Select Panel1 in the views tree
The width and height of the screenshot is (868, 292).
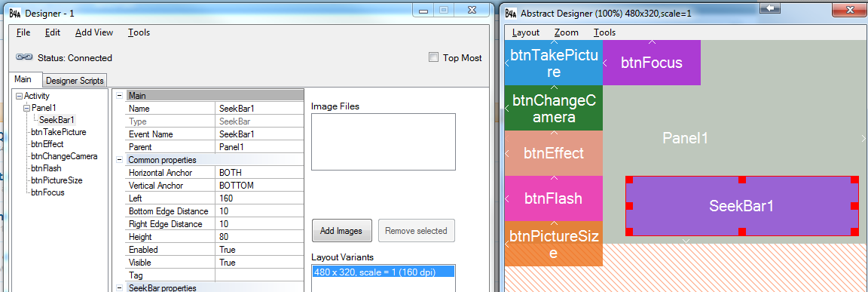[x=44, y=108]
